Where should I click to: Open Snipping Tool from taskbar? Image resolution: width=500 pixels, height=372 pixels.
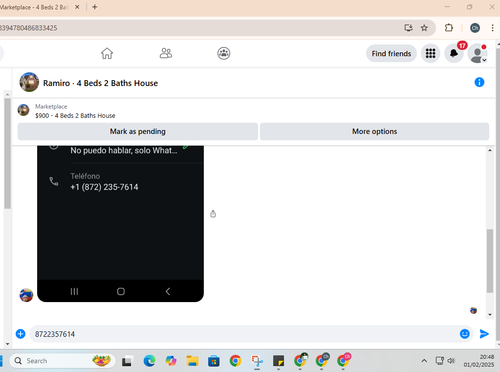257,361
